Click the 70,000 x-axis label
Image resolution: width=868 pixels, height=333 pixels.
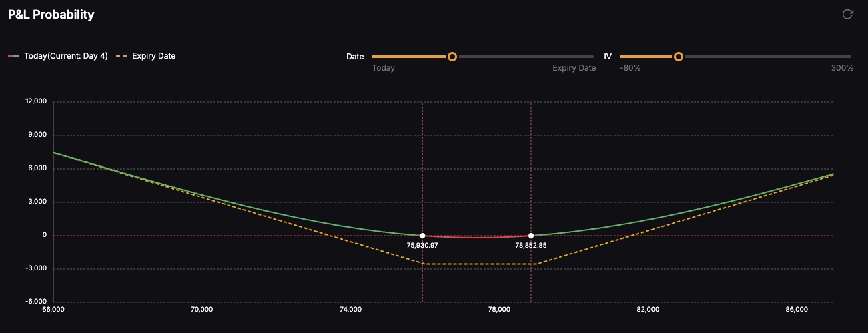point(201,310)
